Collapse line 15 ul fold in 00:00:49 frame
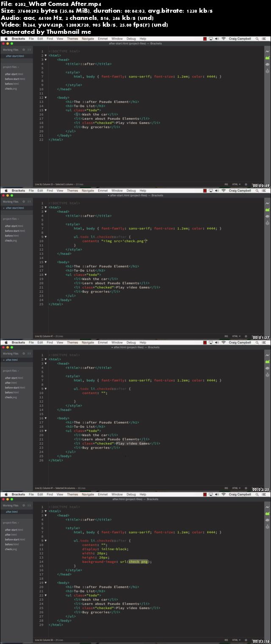The height and width of the screenshot is (644, 271). click(x=46, y=110)
